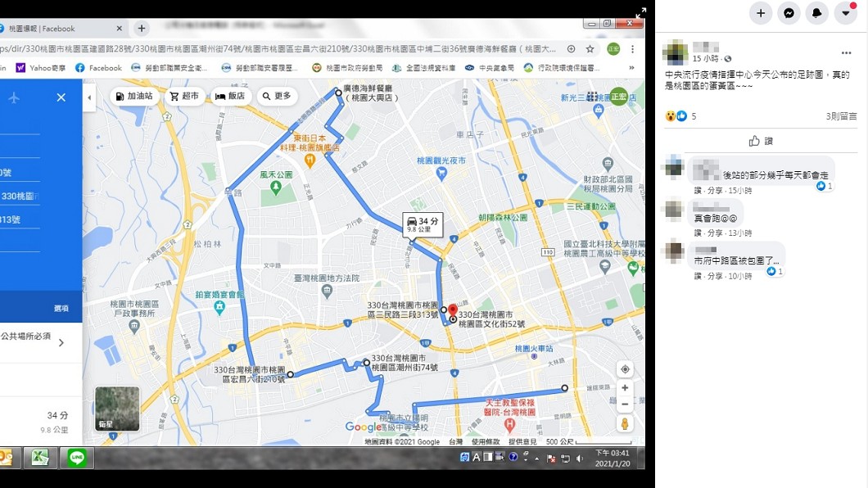This screenshot has width=868, height=488.
Task: Open 桃園市政府勞動局 bookmark
Action: pyautogui.click(x=347, y=67)
